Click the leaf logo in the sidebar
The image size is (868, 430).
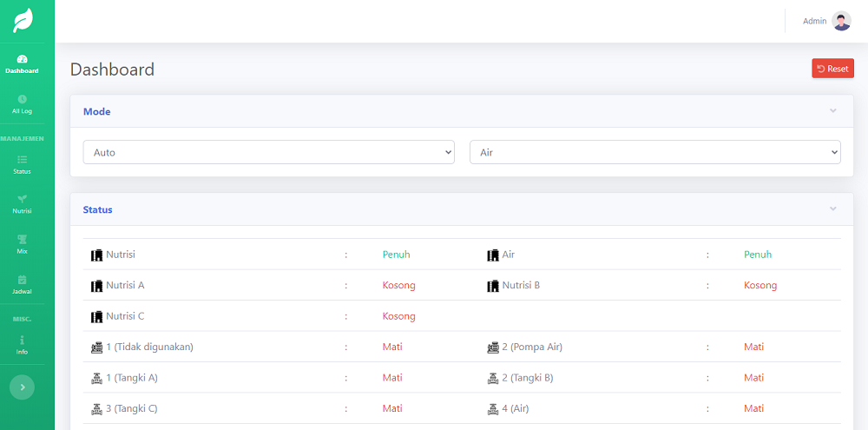pos(23,21)
